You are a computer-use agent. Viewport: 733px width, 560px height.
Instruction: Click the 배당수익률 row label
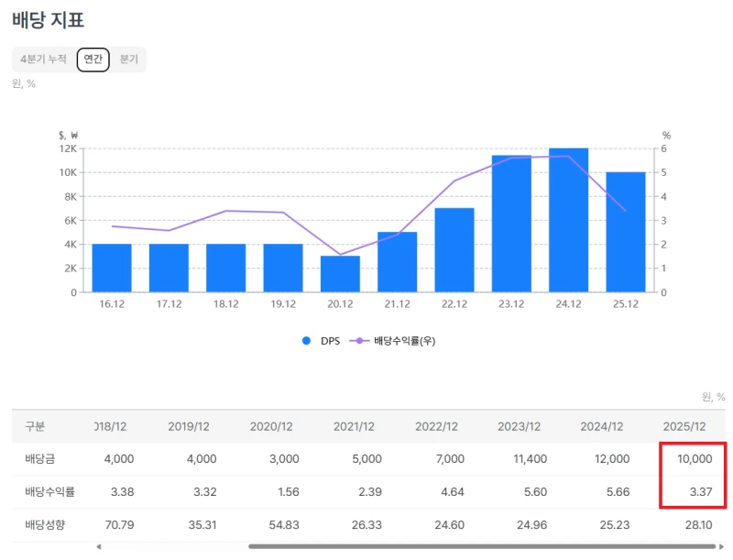(50, 492)
